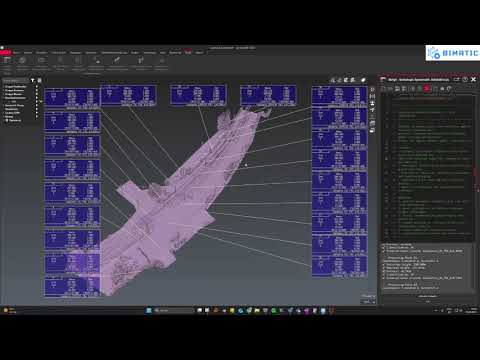
Task: Click the first large ribbon icon on left
Action: click(7, 60)
